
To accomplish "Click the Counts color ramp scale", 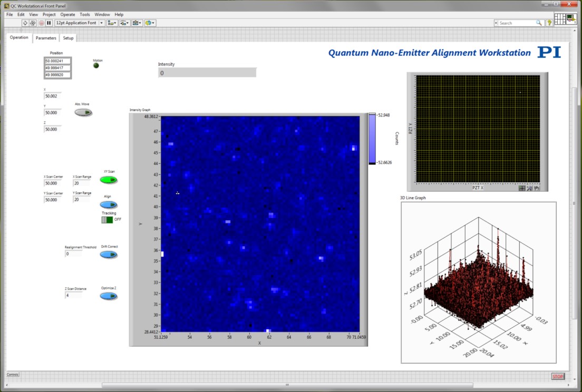I will coord(372,139).
